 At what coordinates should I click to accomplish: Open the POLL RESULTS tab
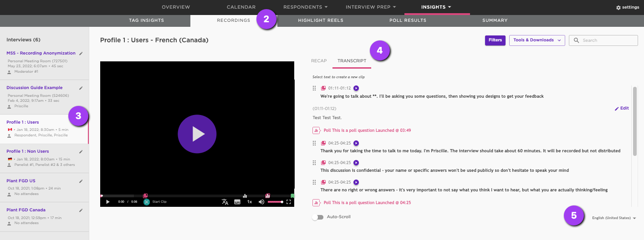[408, 20]
